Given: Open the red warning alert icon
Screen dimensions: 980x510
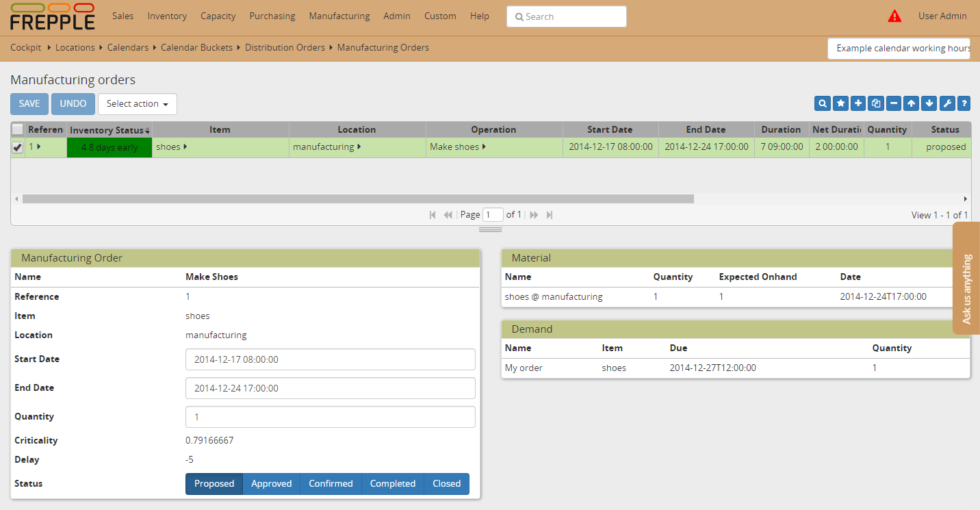Looking at the screenshot, I should pos(894,16).
